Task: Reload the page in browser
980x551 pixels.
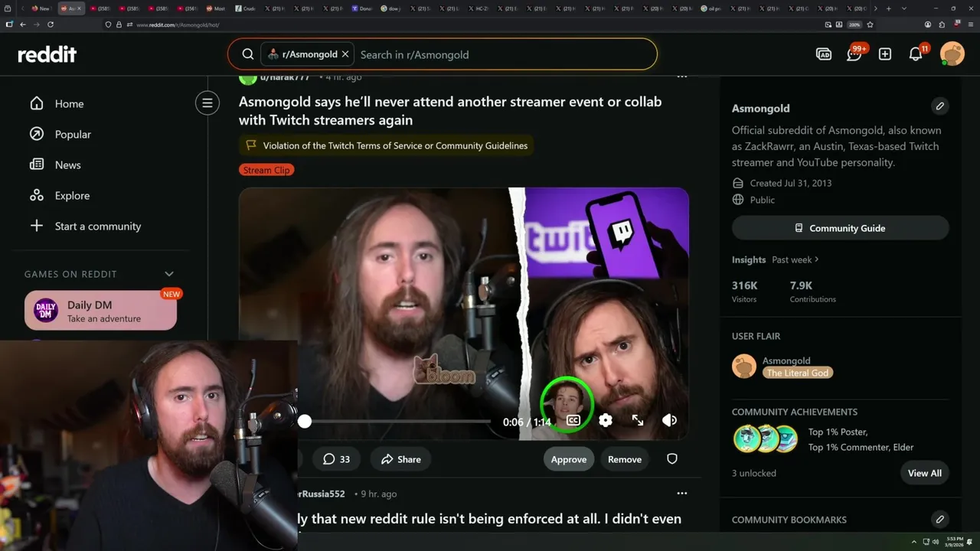Action: point(51,24)
